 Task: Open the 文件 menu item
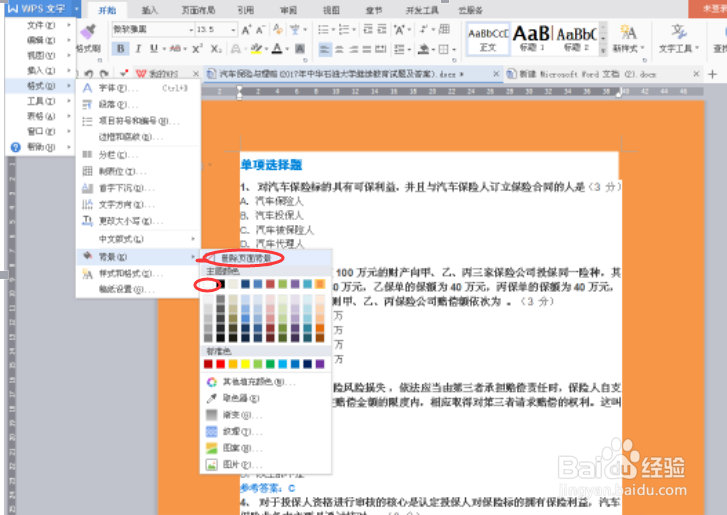(x=41, y=25)
